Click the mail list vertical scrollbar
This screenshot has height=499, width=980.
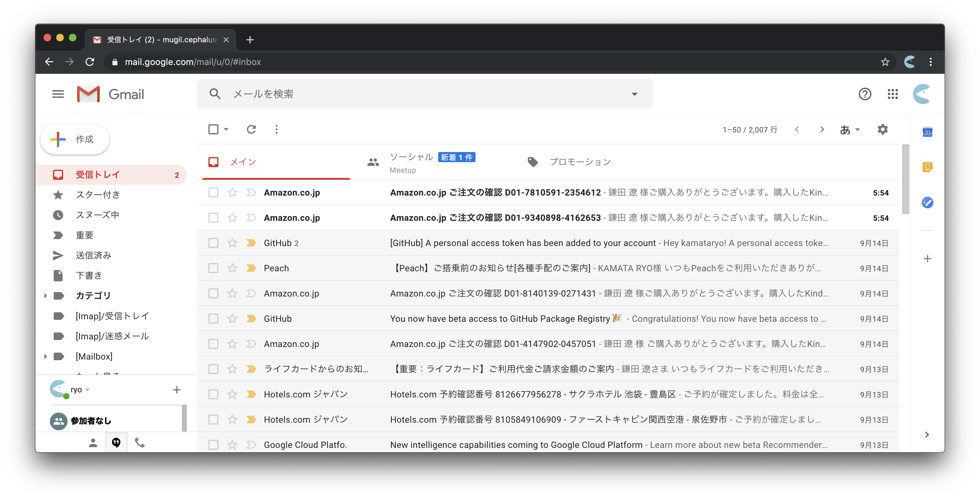pos(905,179)
